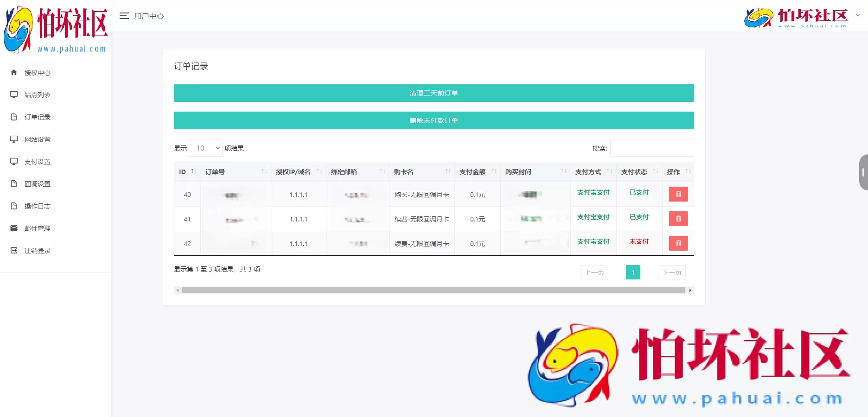Select the 站点列表 monitor icon
This screenshot has width=868, height=417.
[x=13, y=95]
